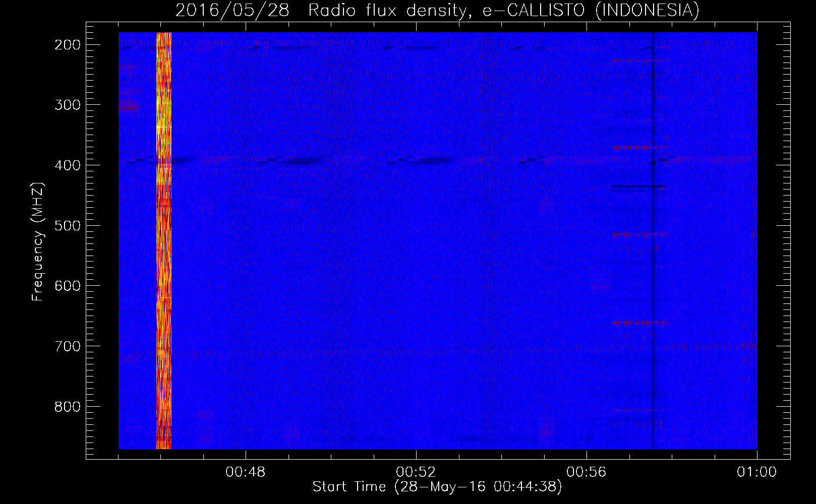
Task: Click the plot title "Radio flux density, e-CALLISTO (INDONESIA)"
Action: 503,10
